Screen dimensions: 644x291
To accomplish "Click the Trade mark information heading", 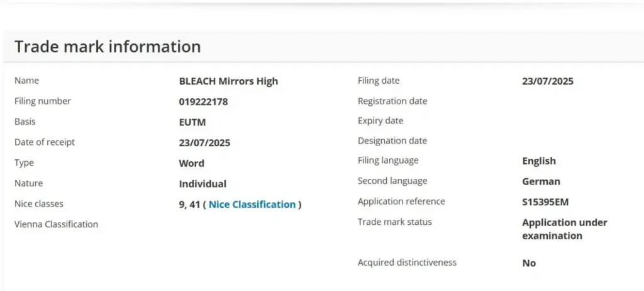I will [108, 47].
